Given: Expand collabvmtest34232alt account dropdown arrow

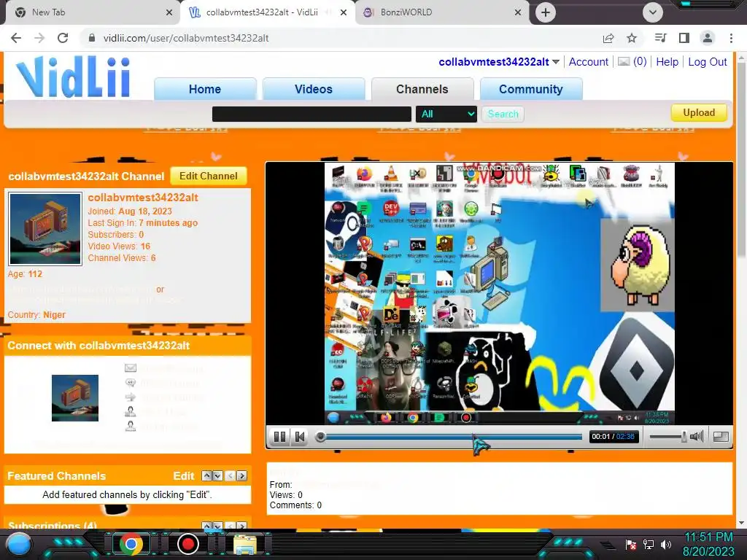Looking at the screenshot, I should (555, 62).
